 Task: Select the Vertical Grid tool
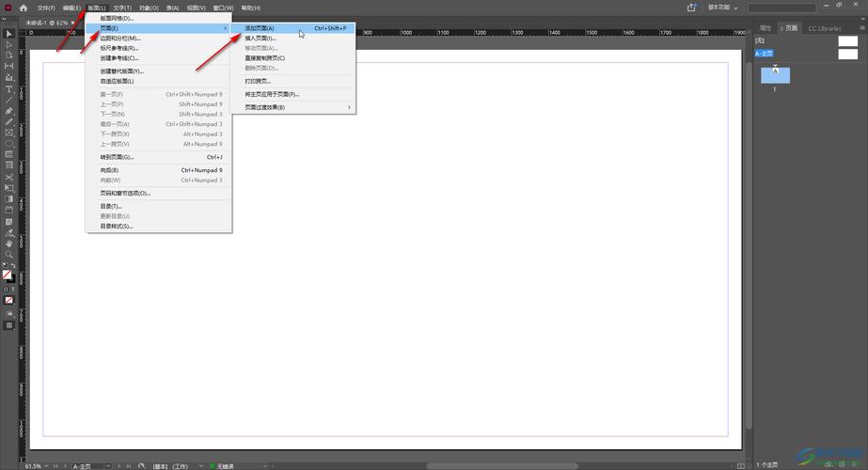[8, 165]
